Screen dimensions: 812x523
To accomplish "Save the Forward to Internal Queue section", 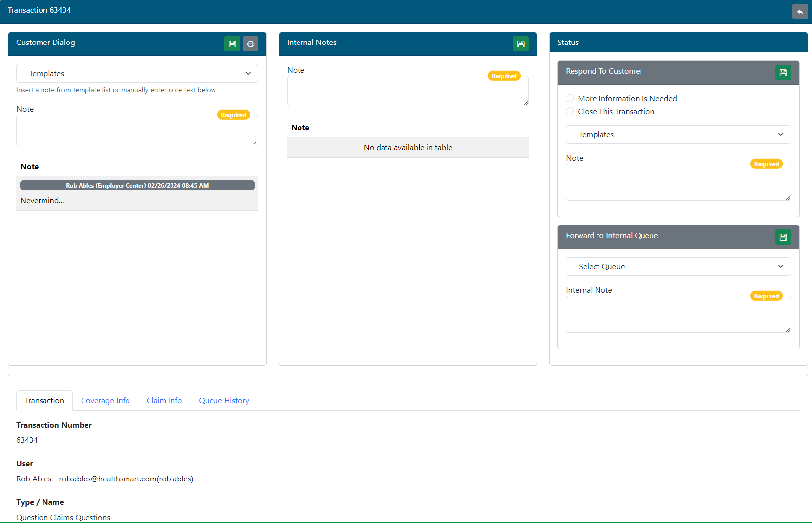I will [x=783, y=237].
